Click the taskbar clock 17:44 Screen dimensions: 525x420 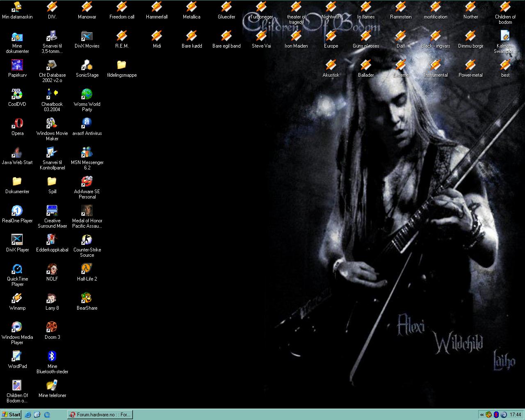coord(516,415)
